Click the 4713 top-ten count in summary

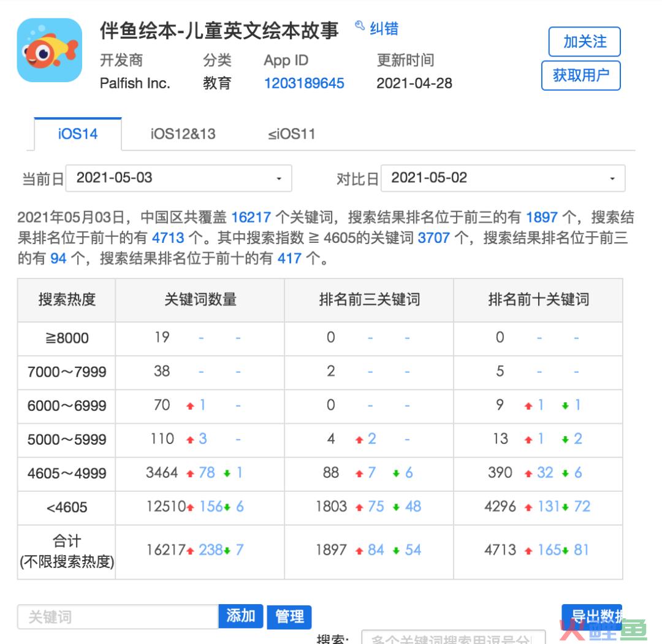[167, 238]
